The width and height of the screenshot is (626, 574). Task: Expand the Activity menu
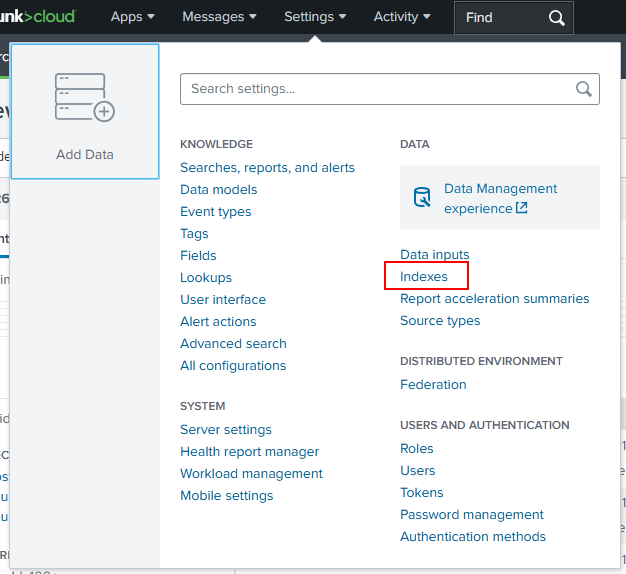pos(401,17)
